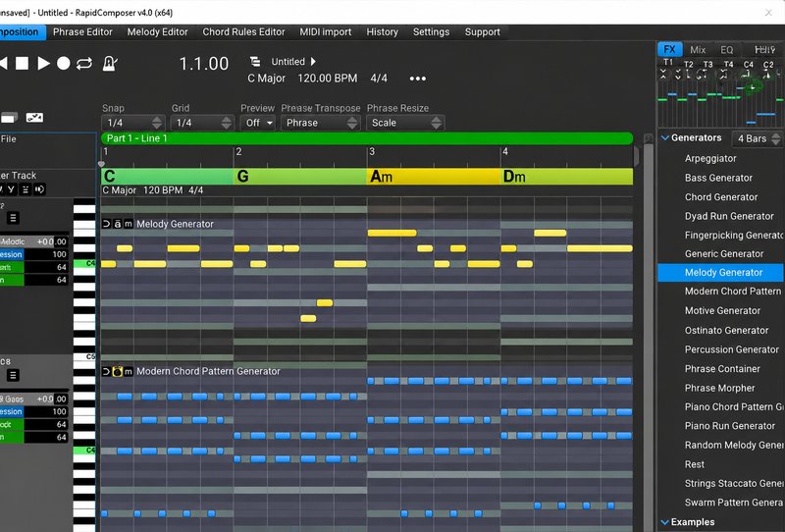Select the Percussion Generator entry

720,349
